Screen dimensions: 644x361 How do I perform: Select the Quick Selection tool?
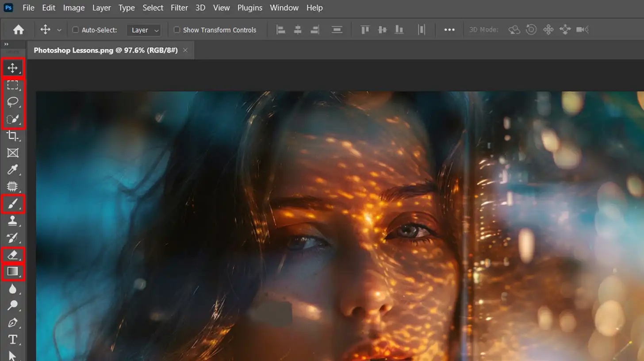[x=12, y=119]
